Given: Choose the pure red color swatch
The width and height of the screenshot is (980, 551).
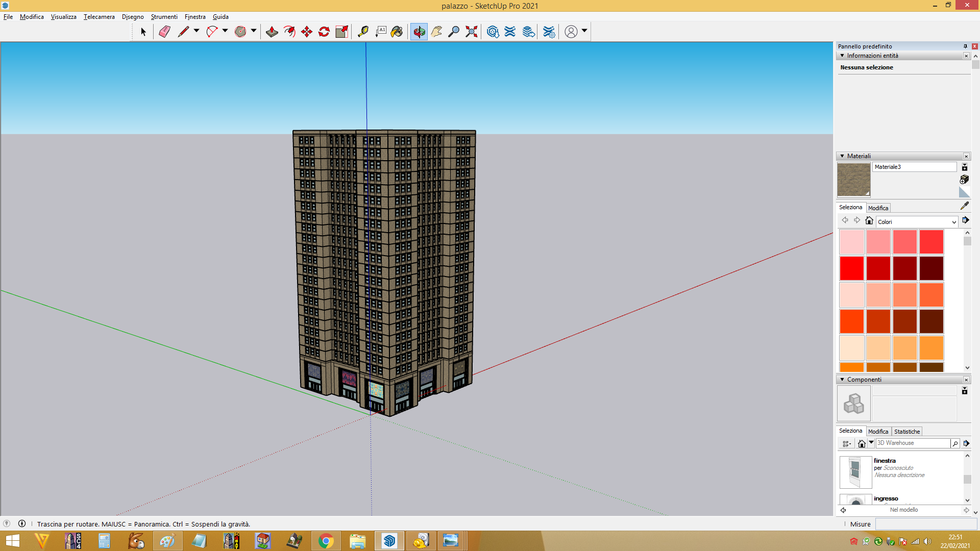Looking at the screenshot, I should pos(851,268).
